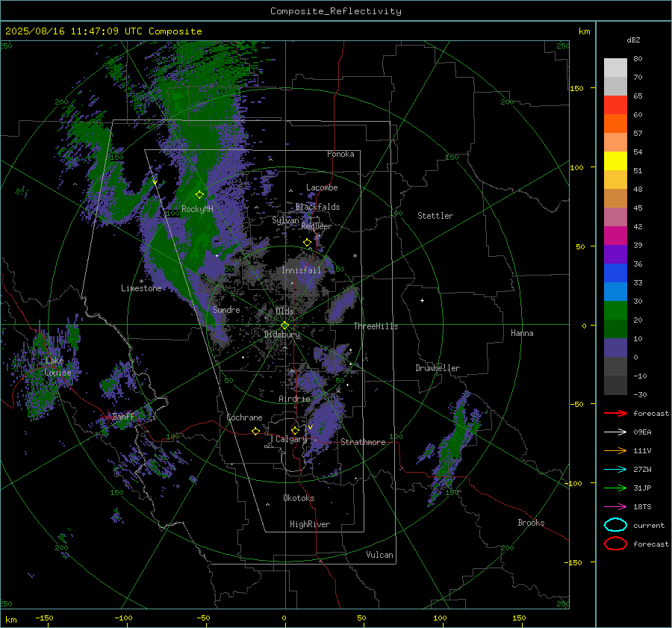This screenshot has height=628, width=672.
Task: Click the Airdrie city label
Action: [x=294, y=399]
